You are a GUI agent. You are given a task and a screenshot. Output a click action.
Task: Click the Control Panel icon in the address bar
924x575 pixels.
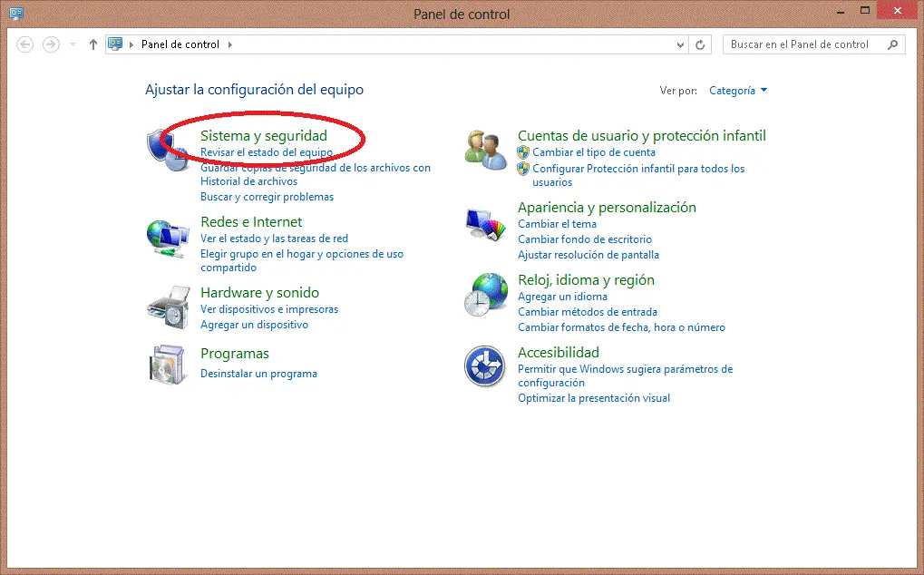[115, 44]
